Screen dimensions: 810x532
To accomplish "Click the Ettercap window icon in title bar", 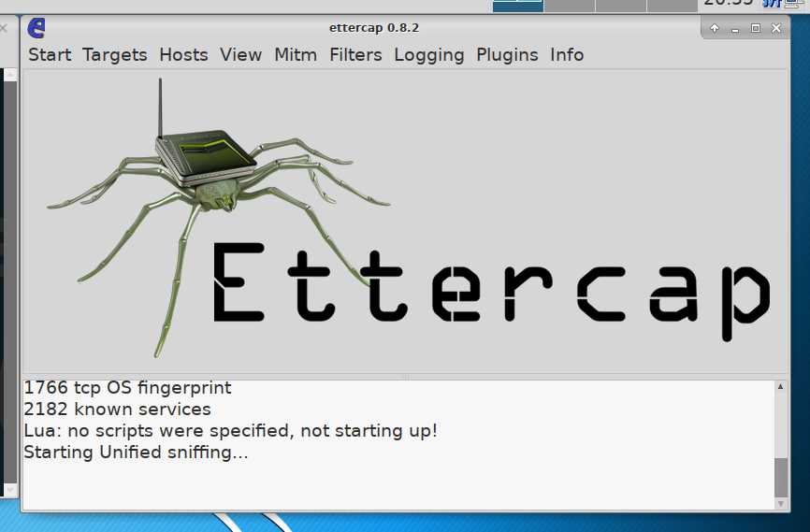I will [36, 28].
